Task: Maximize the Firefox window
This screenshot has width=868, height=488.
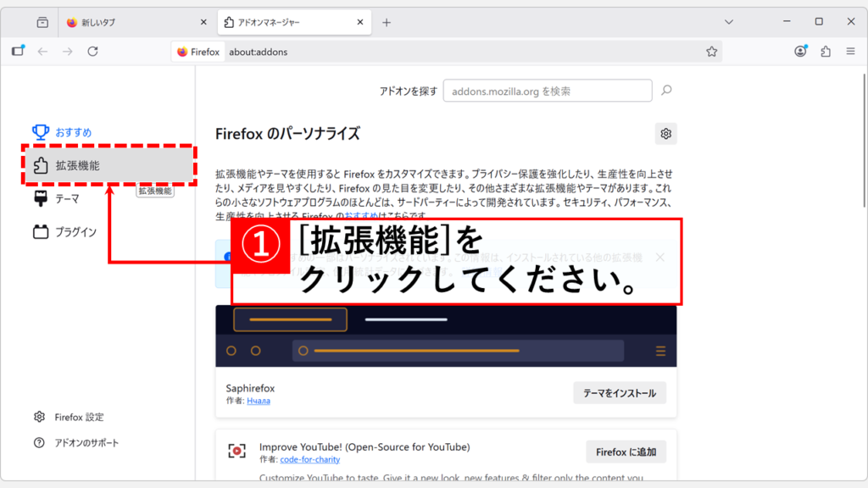Action: click(819, 21)
